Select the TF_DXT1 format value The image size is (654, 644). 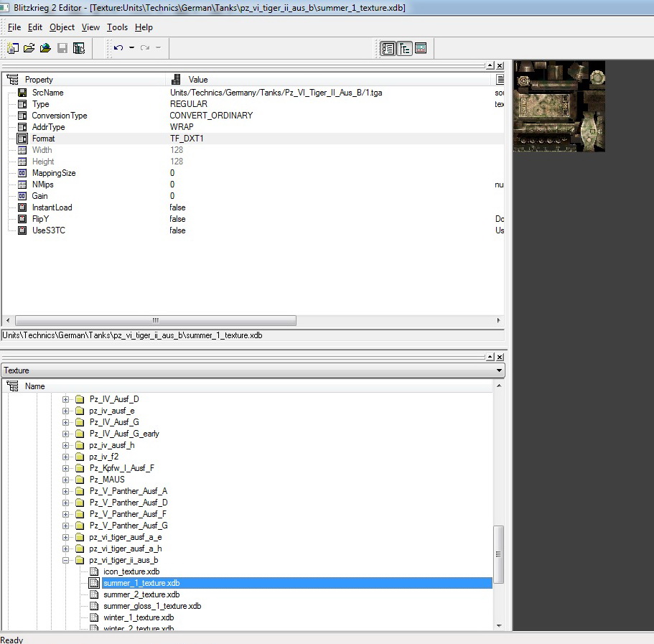tap(187, 139)
